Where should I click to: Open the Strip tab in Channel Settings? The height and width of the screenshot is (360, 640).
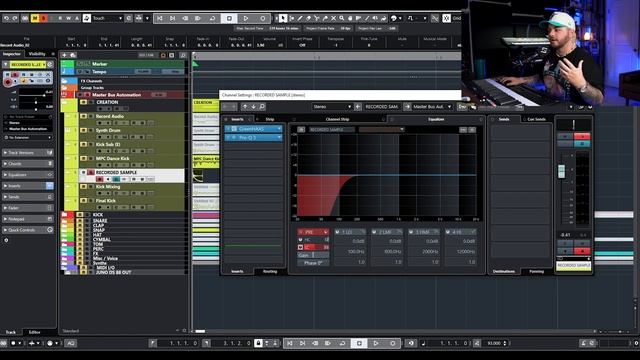point(270,119)
